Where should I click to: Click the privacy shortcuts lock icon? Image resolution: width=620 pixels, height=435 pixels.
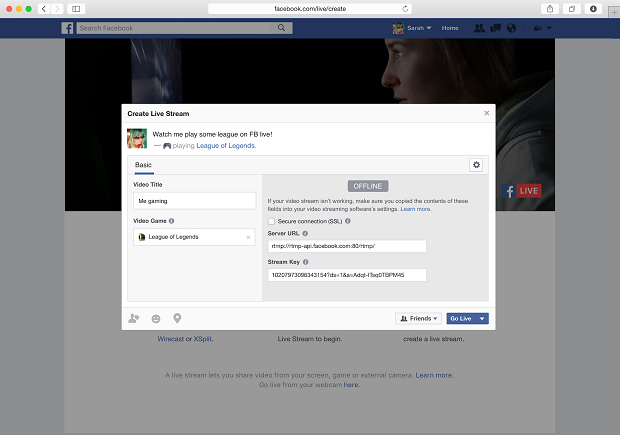(537, 28)
